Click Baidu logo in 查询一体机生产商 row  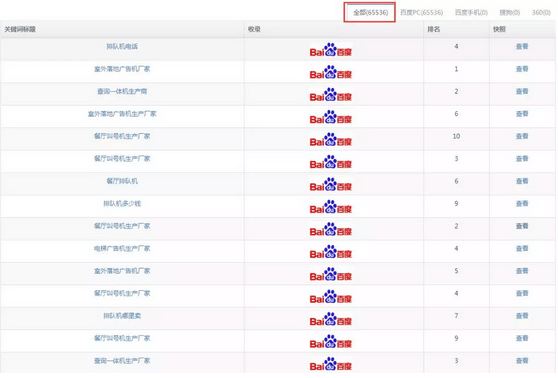coord(331,95)
